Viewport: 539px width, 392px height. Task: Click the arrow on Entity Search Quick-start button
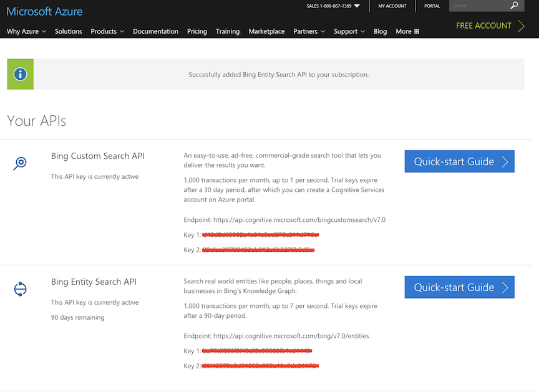coord(505,287)
